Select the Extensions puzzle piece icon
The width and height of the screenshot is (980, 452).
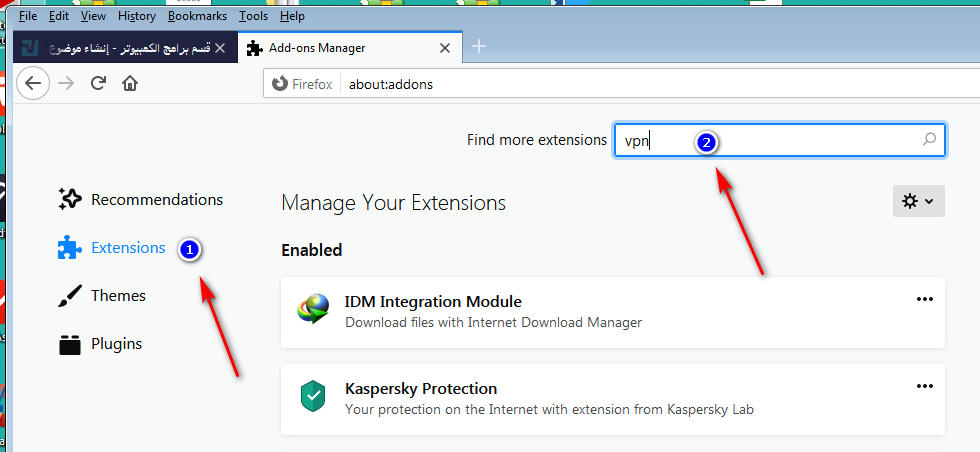tap(69, 248)
